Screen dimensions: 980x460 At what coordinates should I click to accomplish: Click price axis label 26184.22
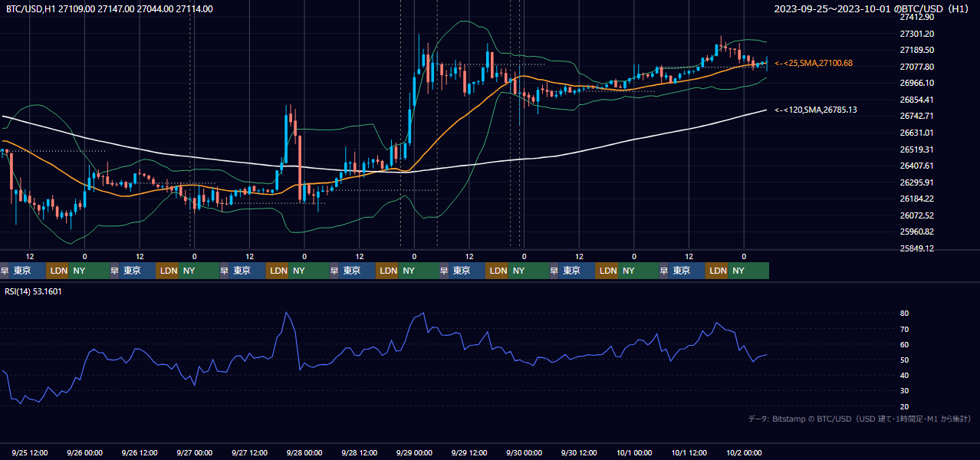click(x=916, y=199)
